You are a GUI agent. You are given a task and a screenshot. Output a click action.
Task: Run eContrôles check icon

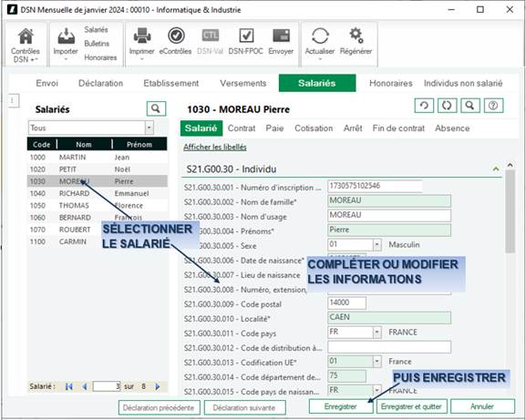tap(176, 36)
